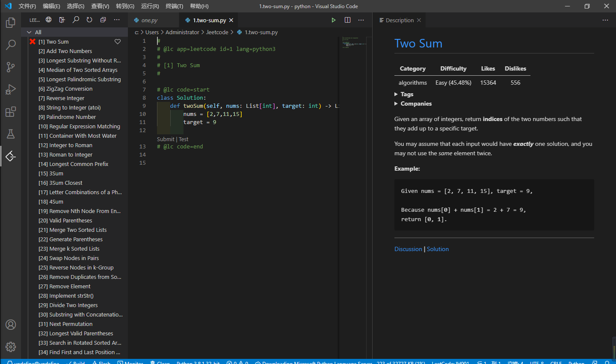Screen dimensions: 616x364
Task: Open Source Control panel
Action: click(x=11, y=67)
